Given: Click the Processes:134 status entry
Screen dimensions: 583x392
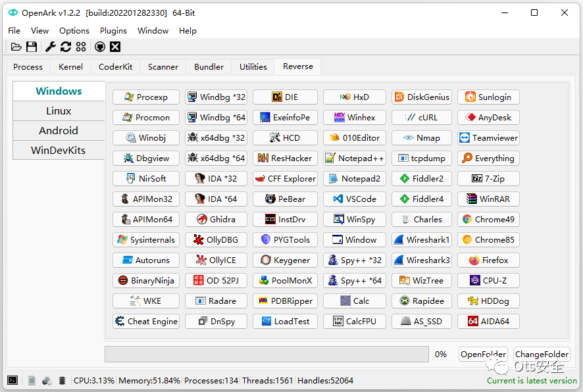Looking at the screenshot, I should click(x=211, y=380).
